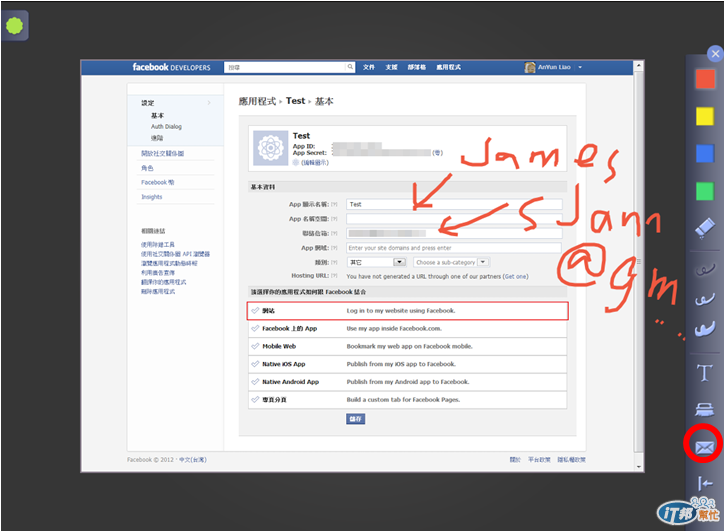725x532 pixels.
Task: Click the AnYun Liao profile avatar
Action: point(530,67)
